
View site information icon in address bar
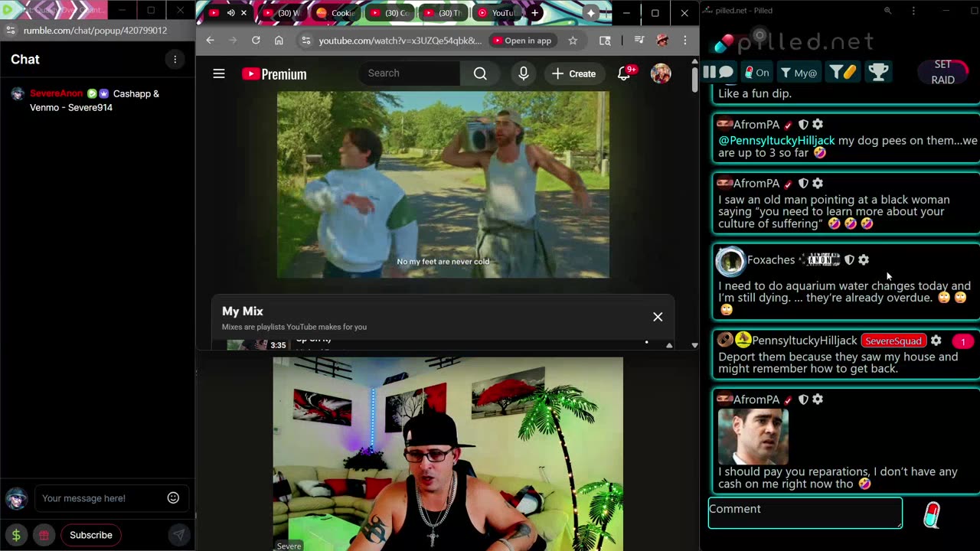click(305, 41)
